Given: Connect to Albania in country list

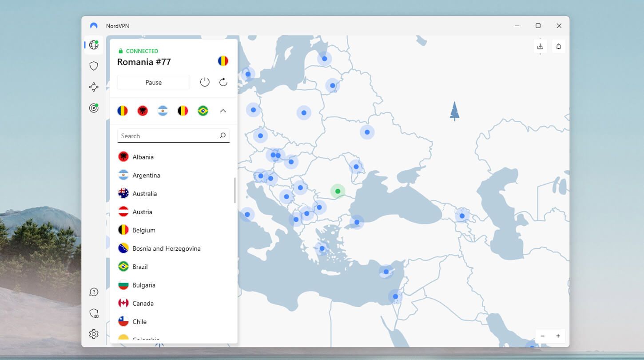Looking at the screenshot, I should coord(174,157).
